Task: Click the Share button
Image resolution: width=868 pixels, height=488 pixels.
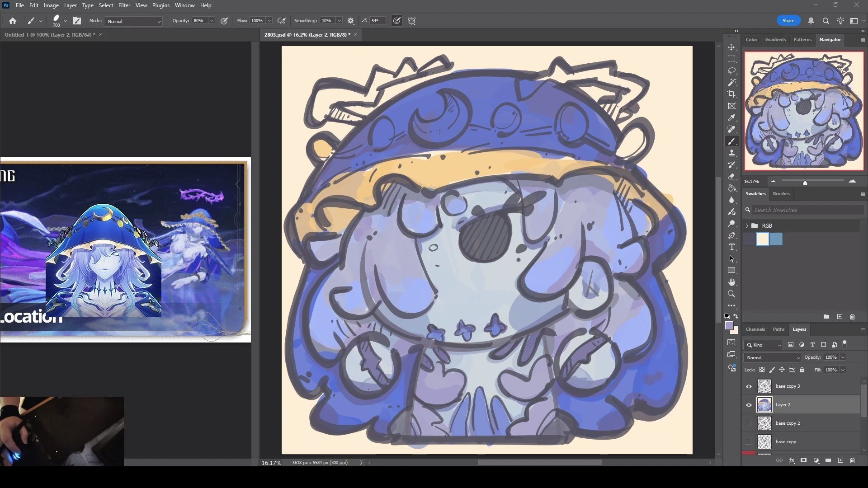Action: coord(788,21)
